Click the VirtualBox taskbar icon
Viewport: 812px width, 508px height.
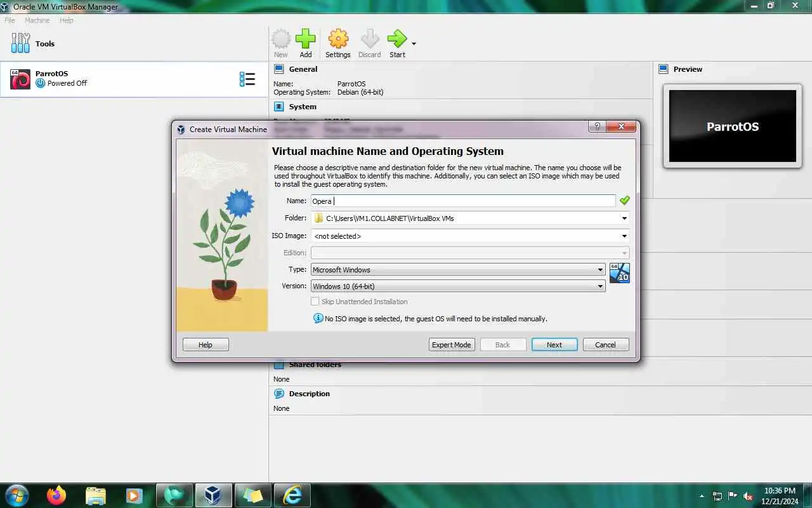[x=213, y=495]
